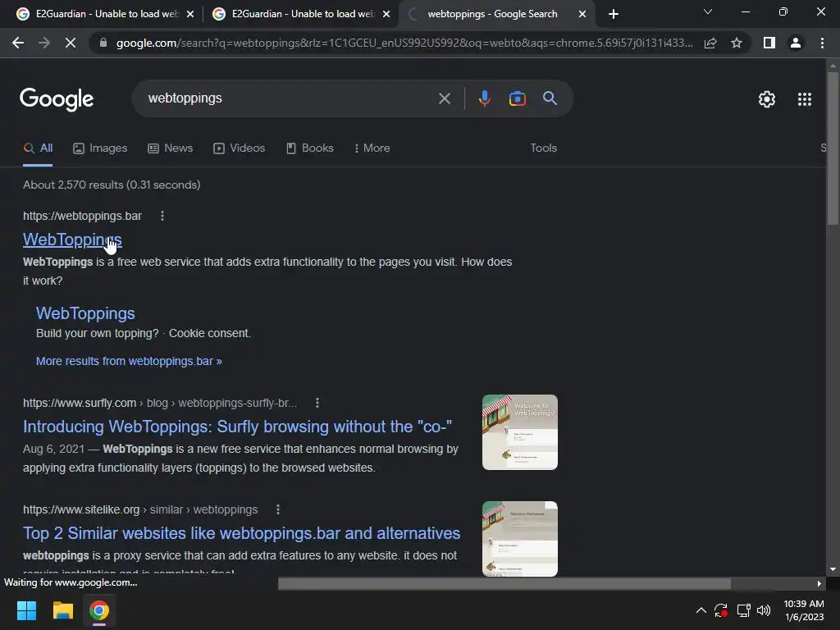The image size is (840, 630).
Task: Open the tab search dropdown
Action: click(x=708, y=11)
